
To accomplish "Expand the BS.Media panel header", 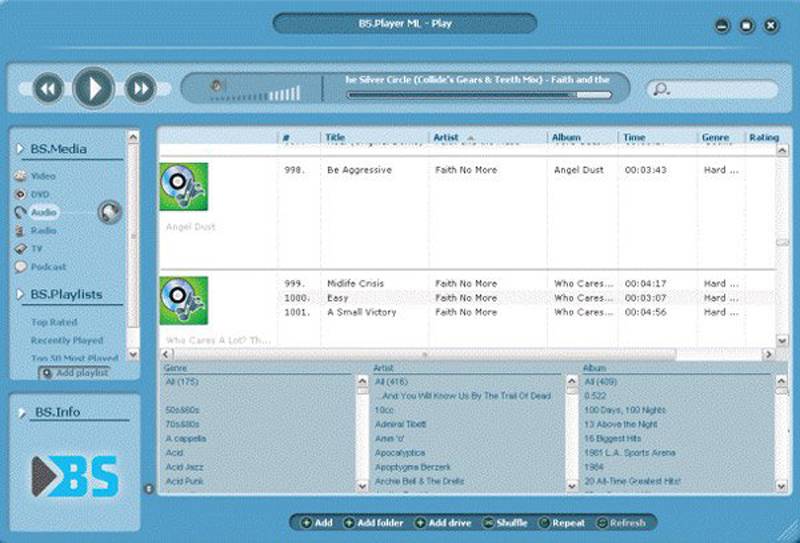I will [x=21, y=149].
